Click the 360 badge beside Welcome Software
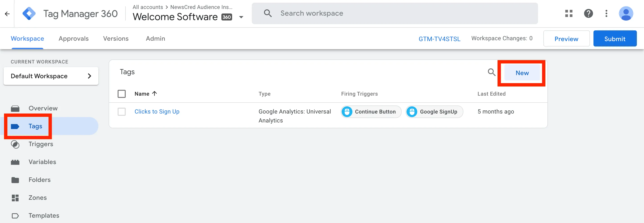The height and width of the screenshot is (223, 644). (x=227, y=17)
